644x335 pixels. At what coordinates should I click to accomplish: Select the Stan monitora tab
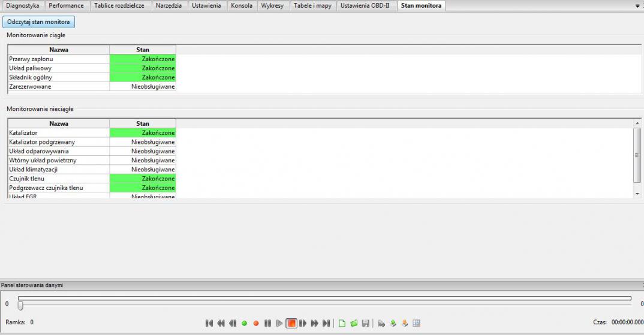pos(422,6)
